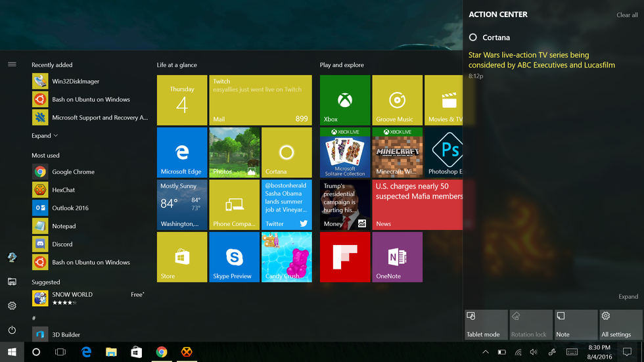Launch the Store tile

182,257
